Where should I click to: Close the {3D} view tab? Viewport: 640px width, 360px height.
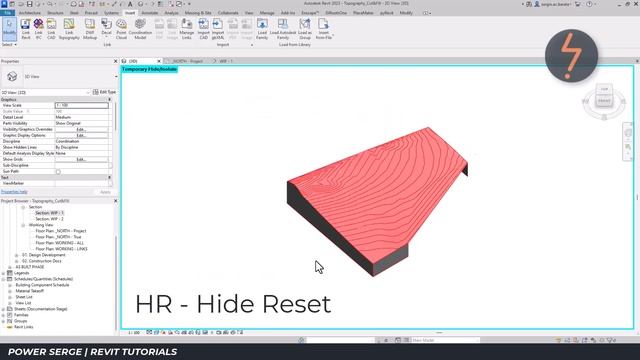159,61
